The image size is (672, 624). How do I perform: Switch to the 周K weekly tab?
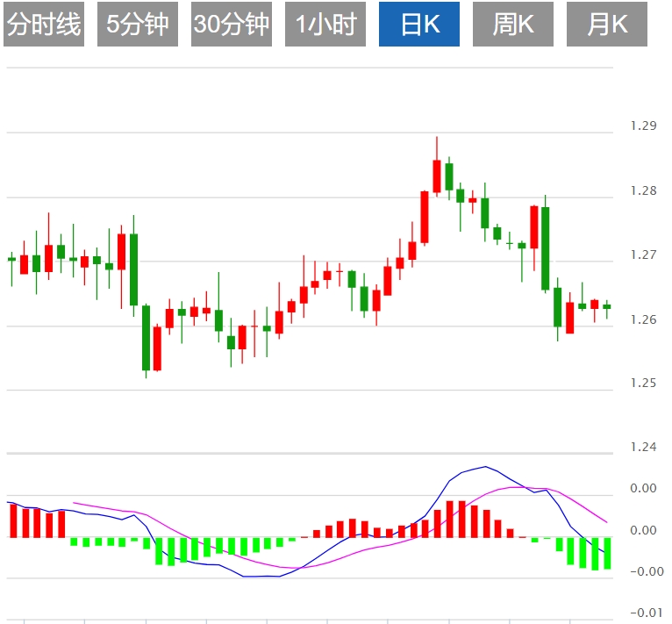pyautogui.click(x=513, y=24)
